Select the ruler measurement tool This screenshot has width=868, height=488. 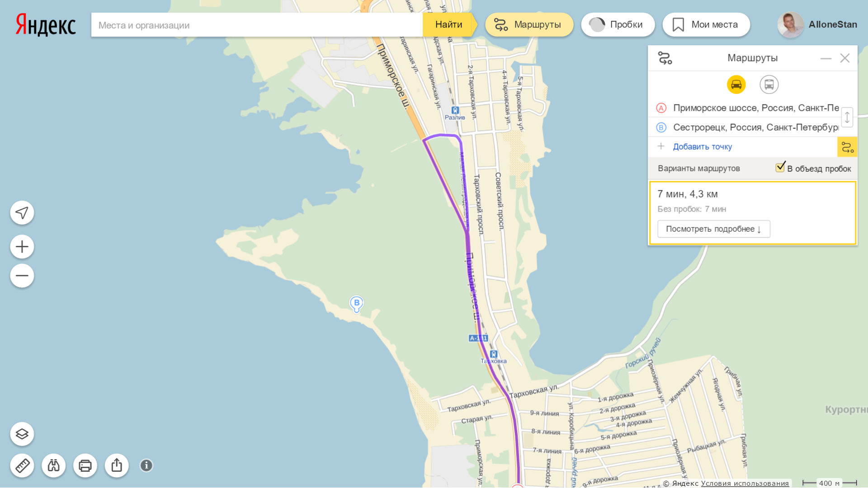(x=22, y=465)
